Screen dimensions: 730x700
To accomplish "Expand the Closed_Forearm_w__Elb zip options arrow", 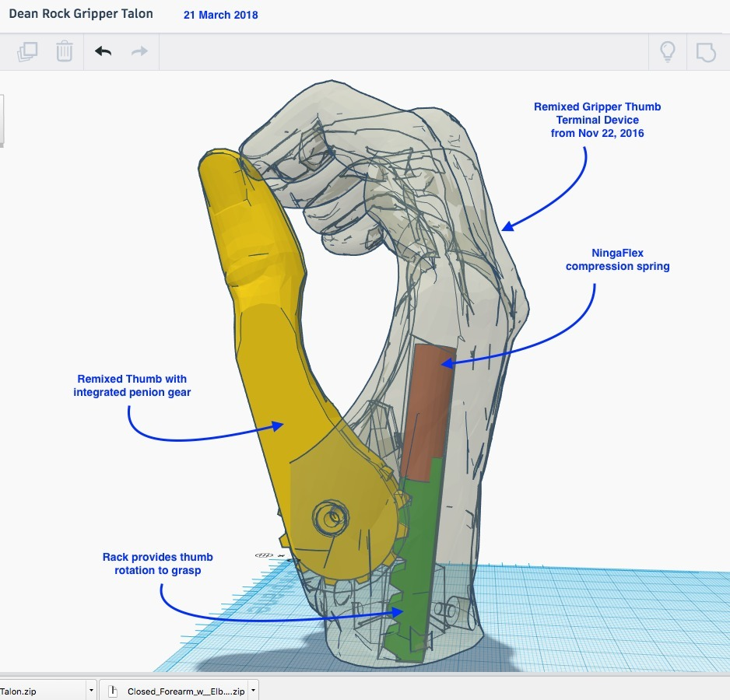I will click(x=253, y=690).
